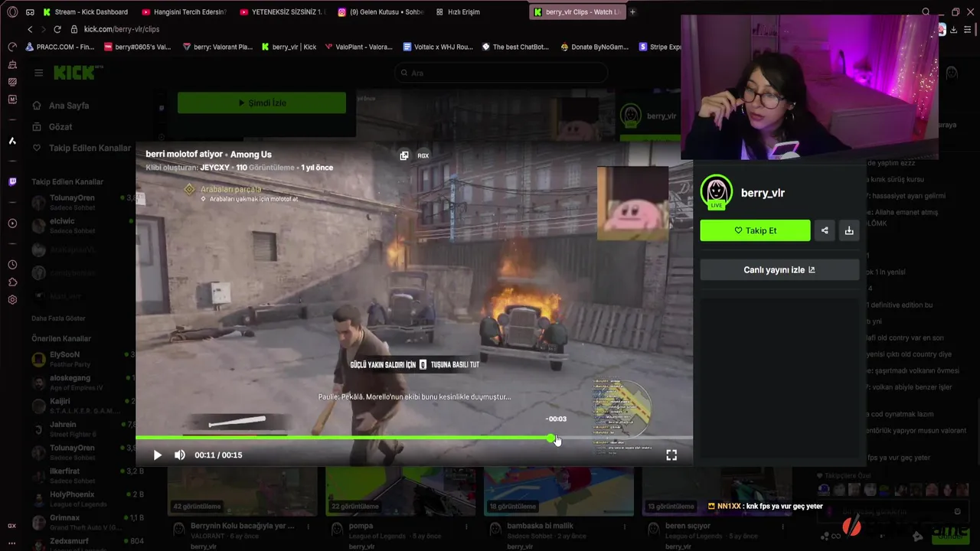980x551 pixels.
Task: Open ValoPlant bookmark
Action: coord(358,47)
